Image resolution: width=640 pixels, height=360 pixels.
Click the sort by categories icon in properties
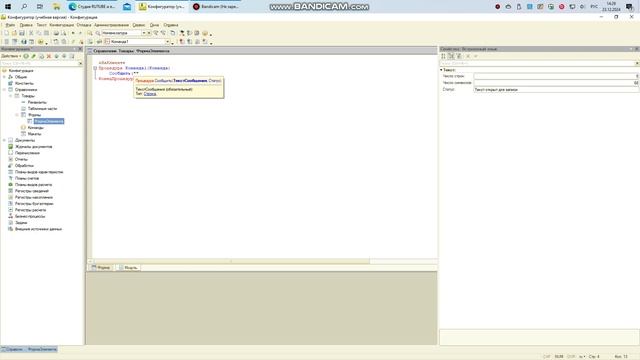pos(451,56)
